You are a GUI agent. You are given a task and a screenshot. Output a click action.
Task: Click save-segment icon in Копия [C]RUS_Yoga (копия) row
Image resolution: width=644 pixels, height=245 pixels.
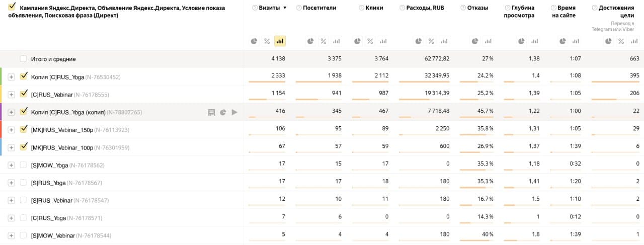(212, 112)
